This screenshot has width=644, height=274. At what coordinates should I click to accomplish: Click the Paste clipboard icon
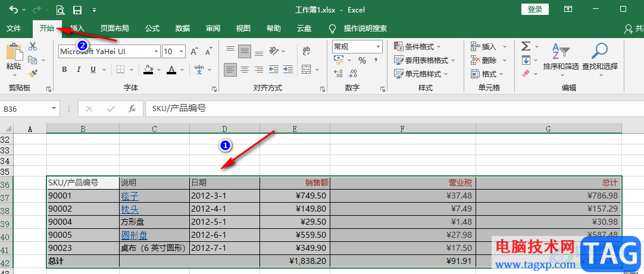14,52
